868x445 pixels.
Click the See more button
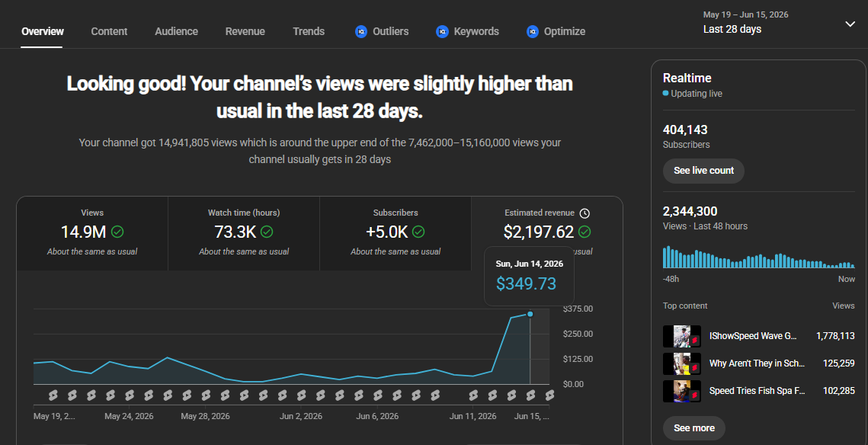(x=694, y=427)
